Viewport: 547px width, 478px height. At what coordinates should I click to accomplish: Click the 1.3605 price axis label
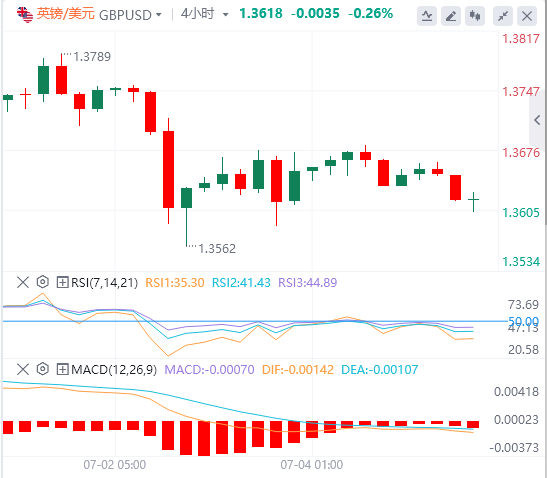[521, 213]
